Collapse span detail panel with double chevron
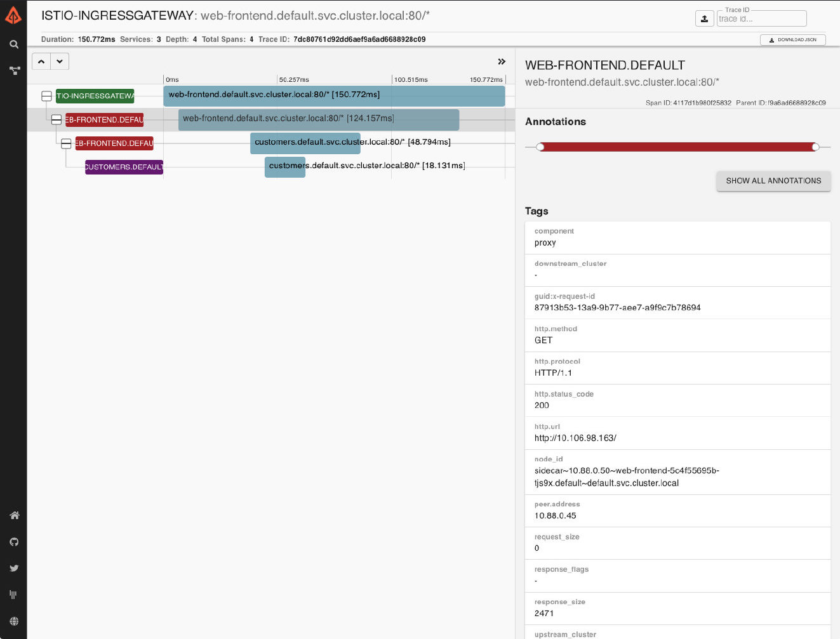The image size is (840, 639). (x=502, y=62)
